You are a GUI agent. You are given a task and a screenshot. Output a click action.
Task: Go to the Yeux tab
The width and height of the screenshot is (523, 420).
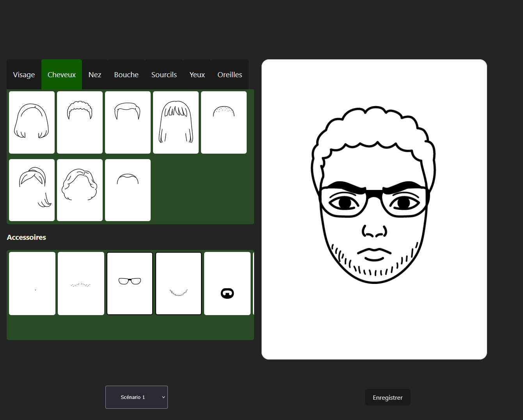click(197, 74)
